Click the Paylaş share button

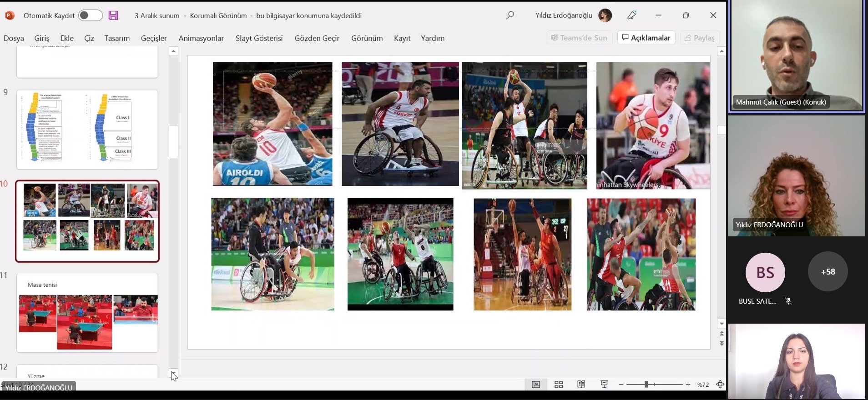(700, 38)
